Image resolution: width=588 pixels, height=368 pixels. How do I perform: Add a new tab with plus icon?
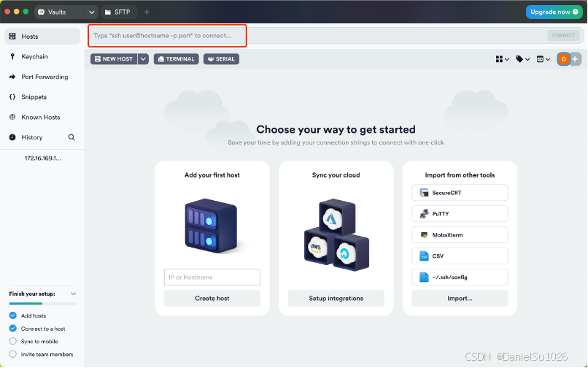[147, 12]
